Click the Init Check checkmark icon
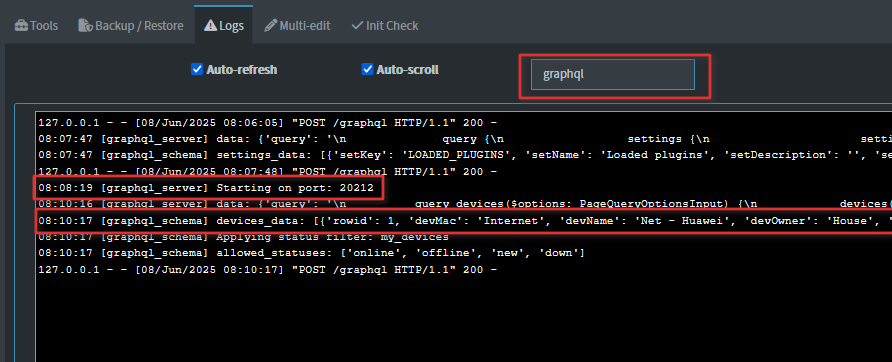Viewport: 892px width, 362px height. point(357,26)
